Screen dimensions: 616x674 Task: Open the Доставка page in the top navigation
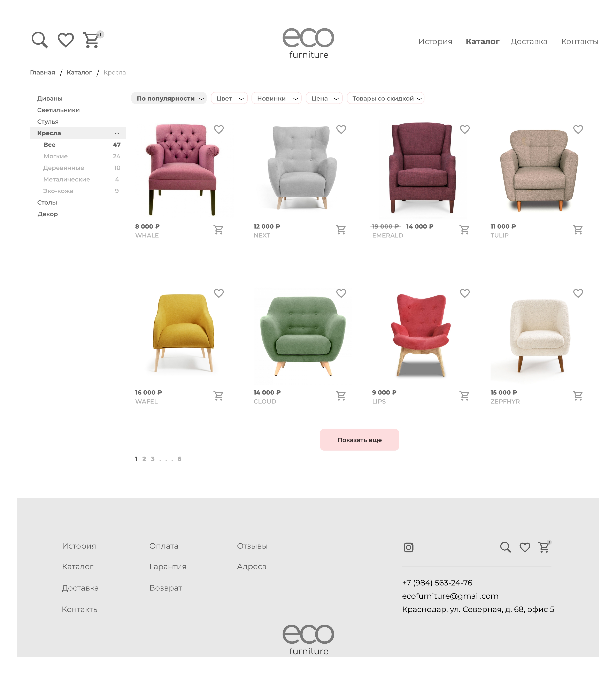click(529, 41)
